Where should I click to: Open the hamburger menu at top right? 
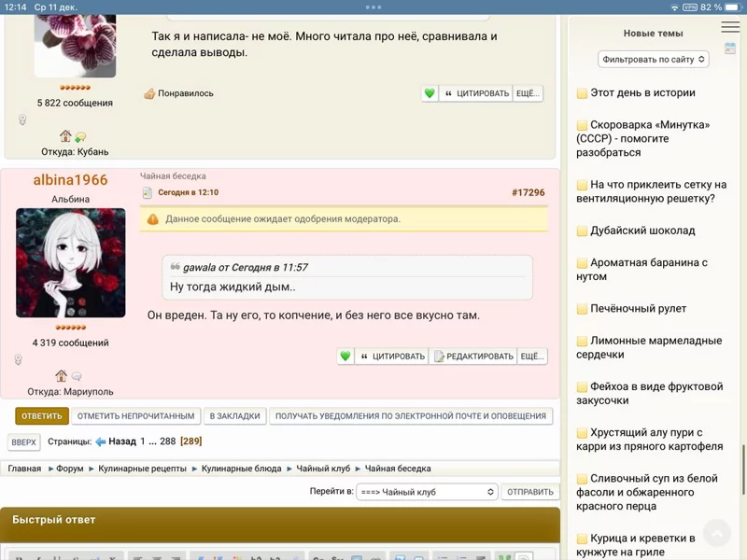pos(729,28)
